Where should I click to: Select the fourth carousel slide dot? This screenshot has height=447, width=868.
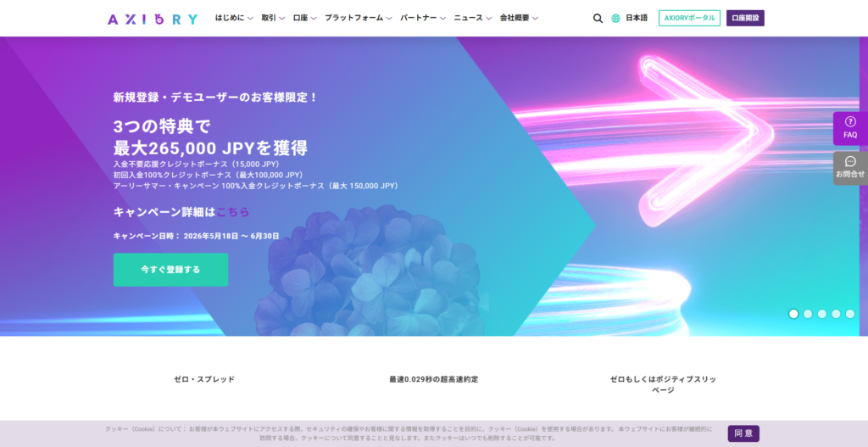pyautogui.click(x=836, y=314)
